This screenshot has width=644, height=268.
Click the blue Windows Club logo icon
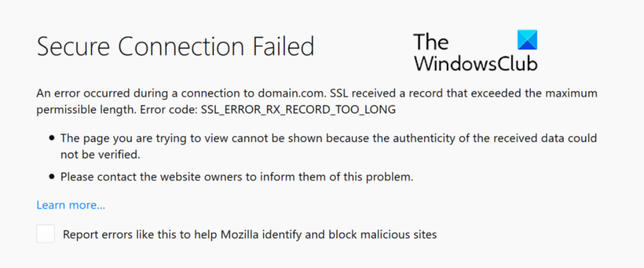click(x=527, y=41)
